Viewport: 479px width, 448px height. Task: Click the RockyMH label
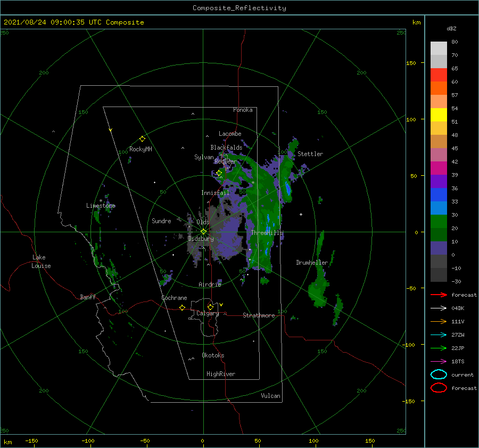click(x=141, y=149)
